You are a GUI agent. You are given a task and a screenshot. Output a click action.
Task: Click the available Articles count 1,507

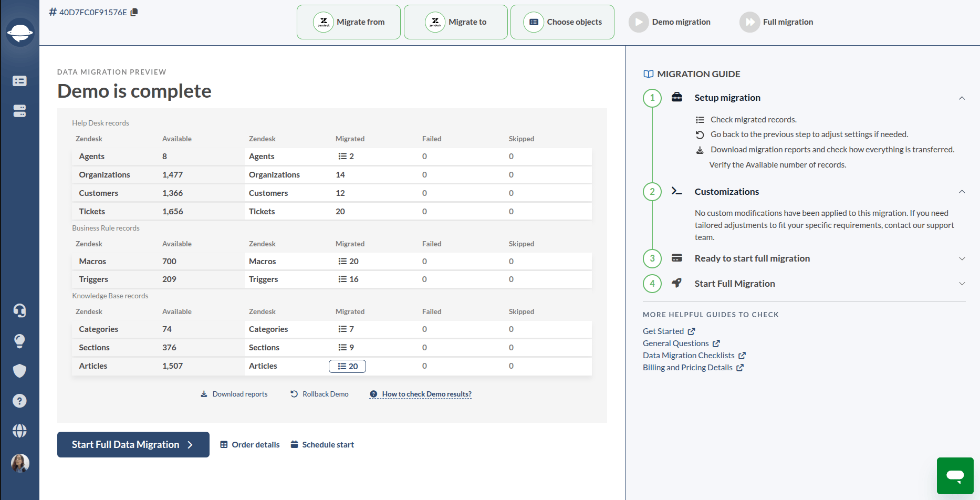point(173,366)
